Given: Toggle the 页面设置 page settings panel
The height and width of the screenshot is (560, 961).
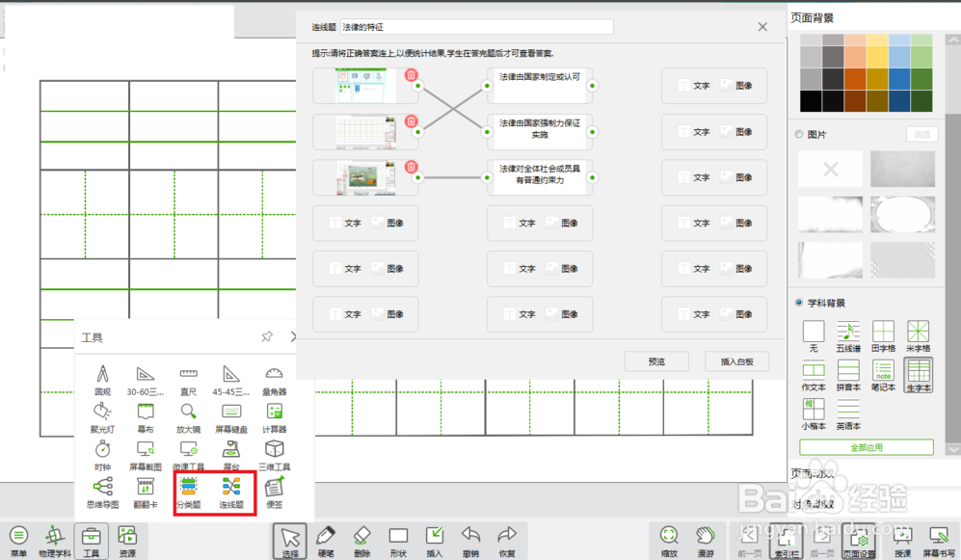Looking at the screenshot, I should [x=859, y=542].
